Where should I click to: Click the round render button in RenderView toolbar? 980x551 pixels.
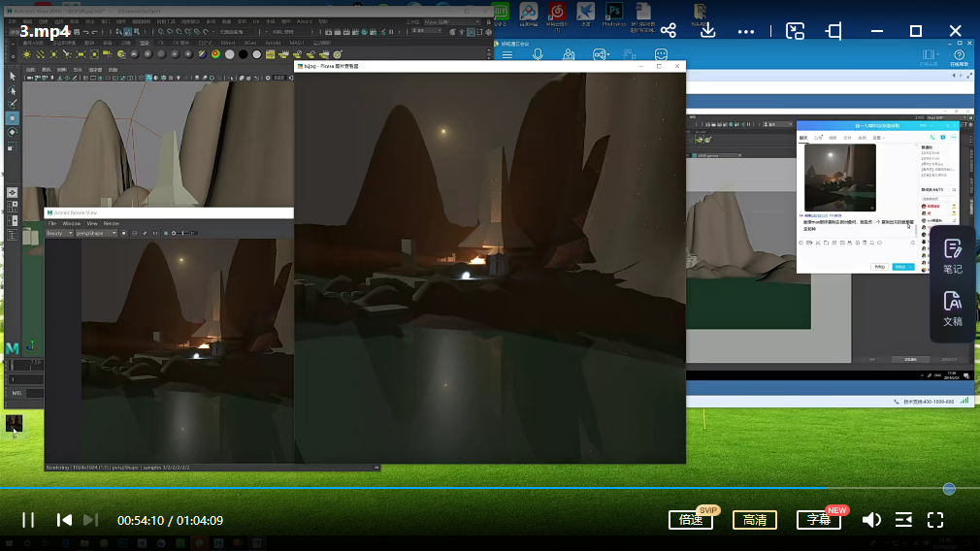124,233
